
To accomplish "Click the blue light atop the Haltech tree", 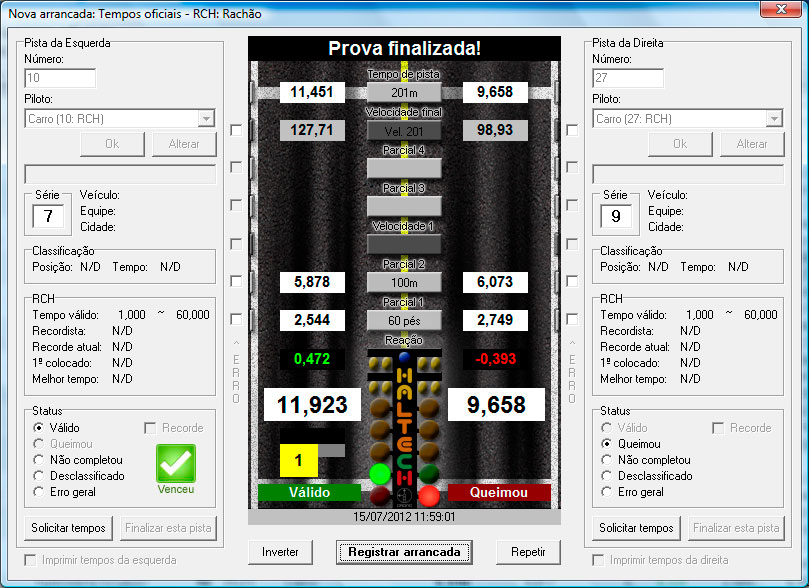I will coord(404,355).
